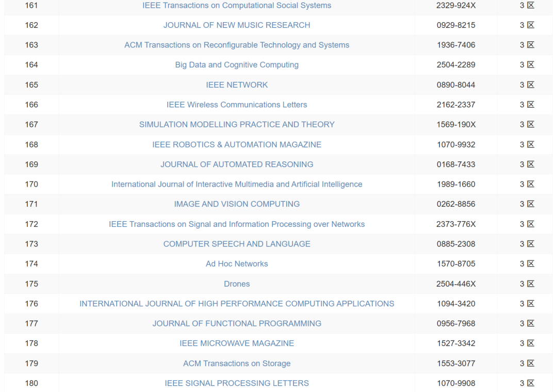Open International Journal of Interactive Multimedia link
557x392 pixels.
(237, 185)
